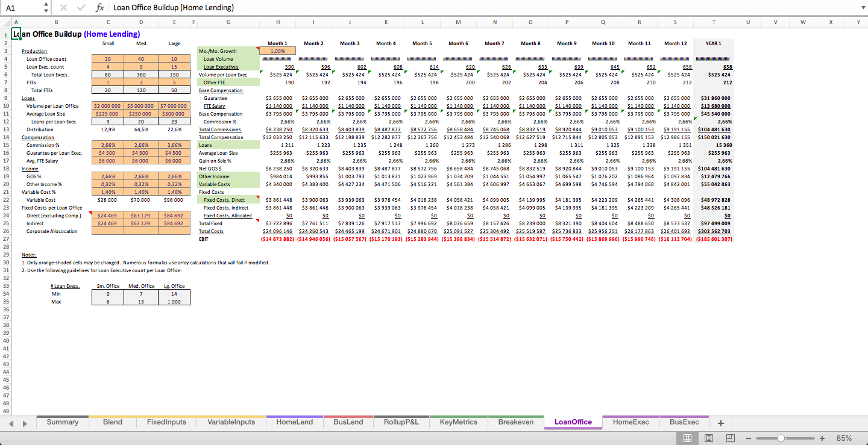Open the HomeLend sheet tab
Image resolution: width=868 pixels, height=445 pixels.
[x=295, y=422]
